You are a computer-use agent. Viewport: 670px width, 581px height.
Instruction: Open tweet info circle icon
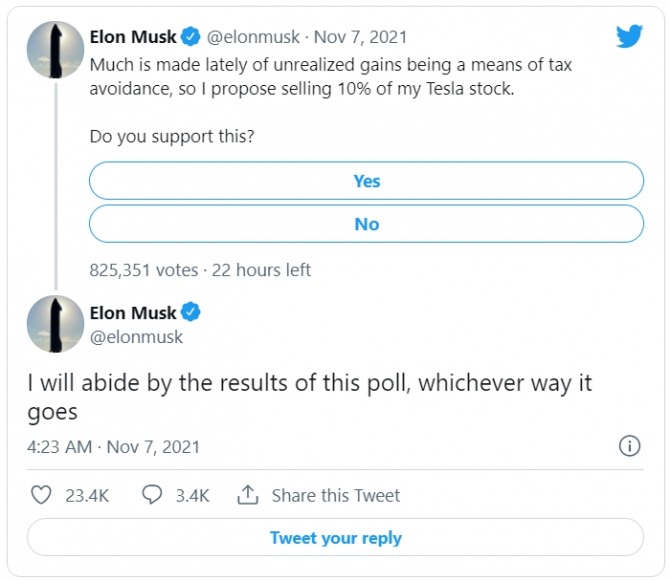629,446
